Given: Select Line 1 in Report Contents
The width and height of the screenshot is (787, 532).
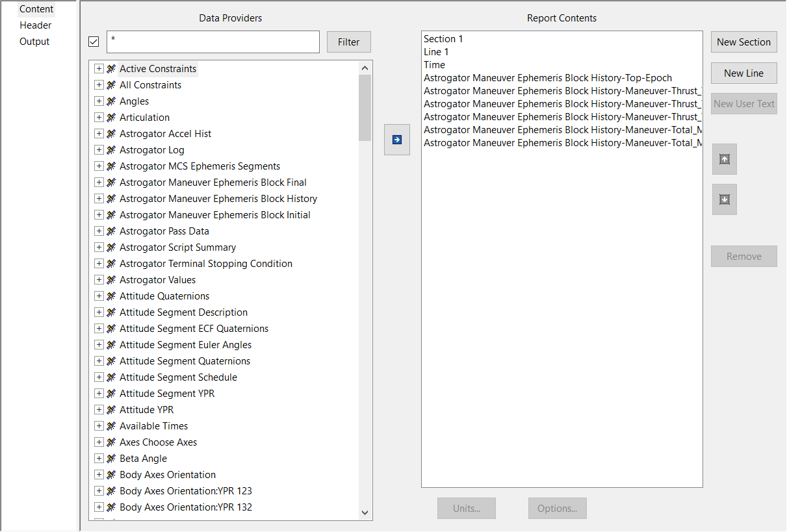Looking at the screenshot, I should (x=436, y=52).
